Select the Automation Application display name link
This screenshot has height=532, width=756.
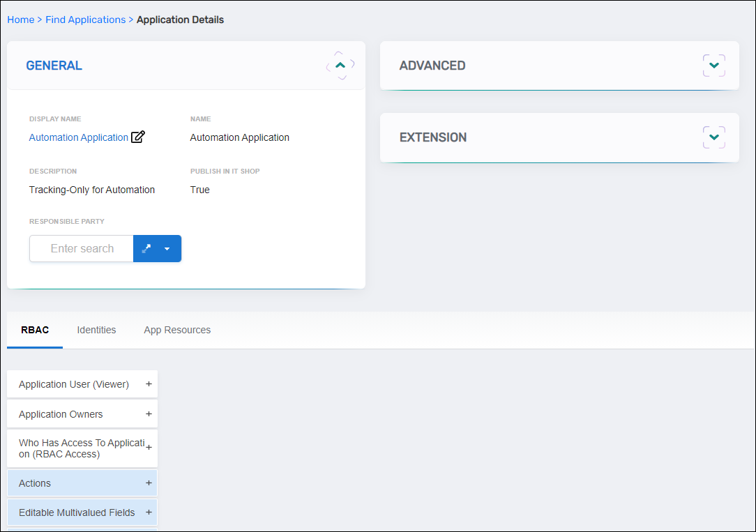pos(78,137)
